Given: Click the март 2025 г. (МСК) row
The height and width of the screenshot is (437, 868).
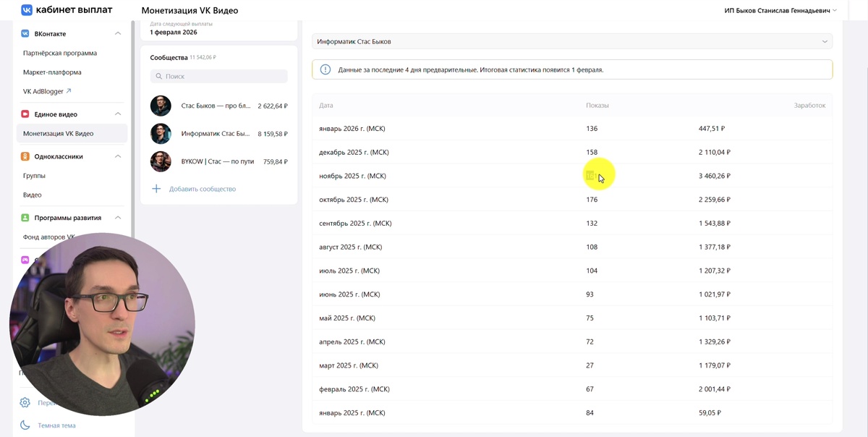Looking at the screenshot, I should (572, 365).
